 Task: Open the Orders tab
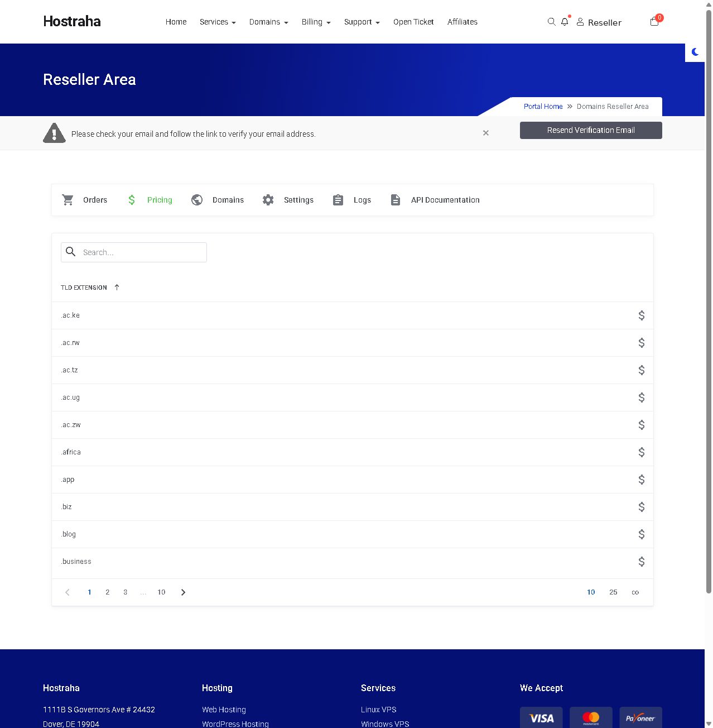pyautogui.click(x=84, y=200)
